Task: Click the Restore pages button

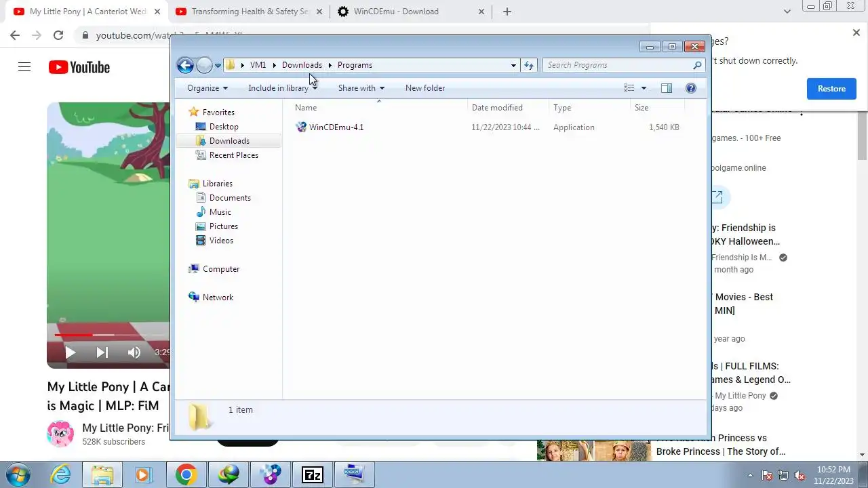Action: click(x=831, y=89)
